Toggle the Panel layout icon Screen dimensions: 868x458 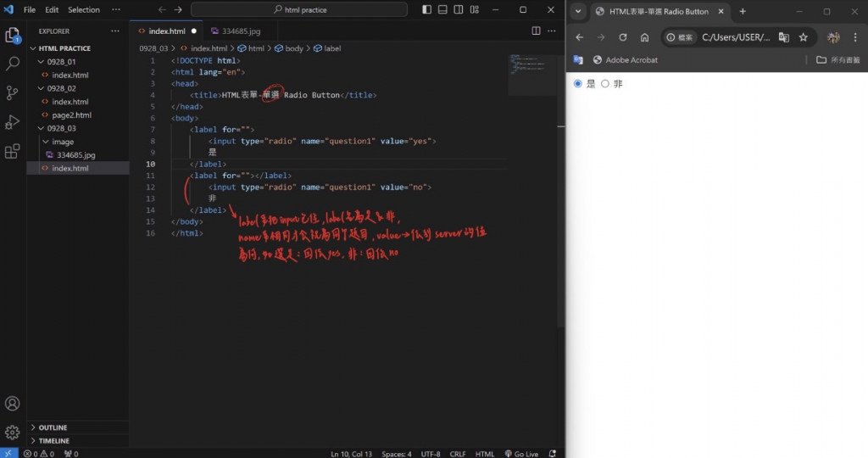(x=442, y=9)
